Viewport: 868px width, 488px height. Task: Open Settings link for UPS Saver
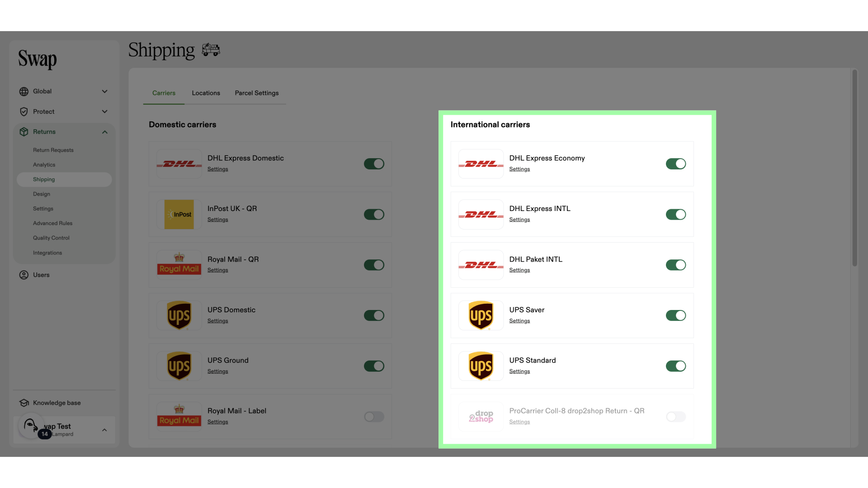tap(519, 321)
